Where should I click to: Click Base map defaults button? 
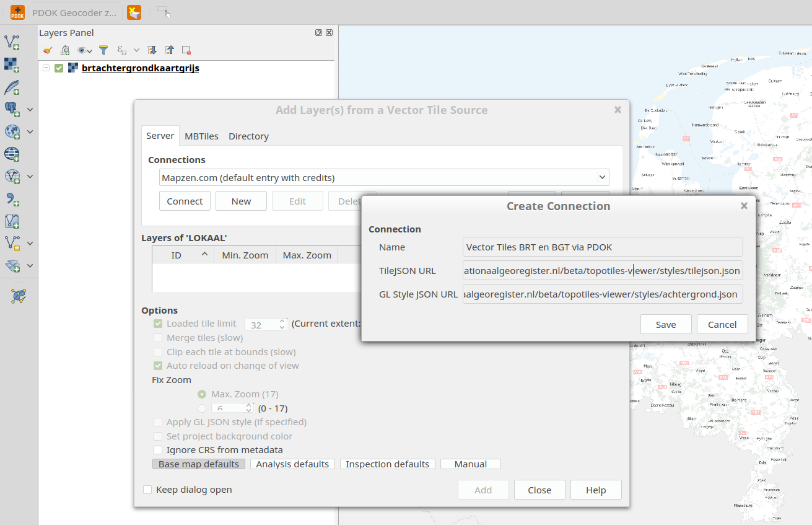[199, 464]
